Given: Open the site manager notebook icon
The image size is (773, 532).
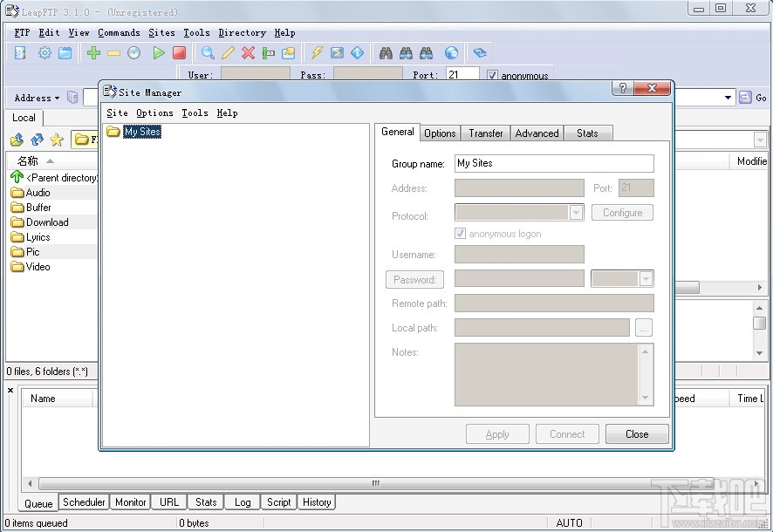Looking at the screenshot, I should [20, 52].
